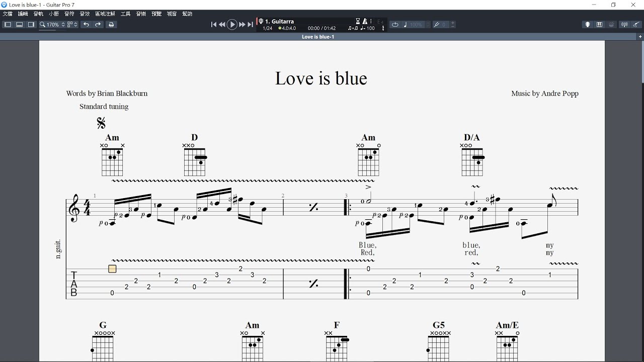Click the 4.0:4.0 time signature readout
This screenshot has height=362, width=644.
[x=287, y=28]
